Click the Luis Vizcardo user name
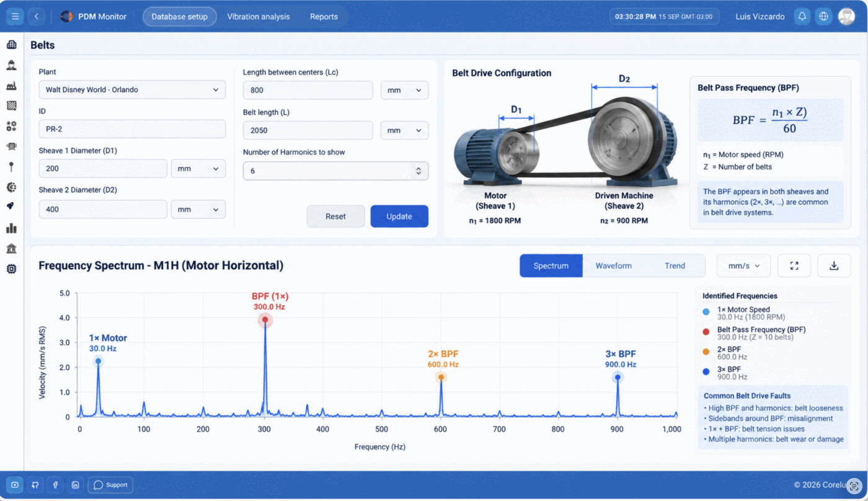This screenshot has width=868, height=501. point(759,17)
